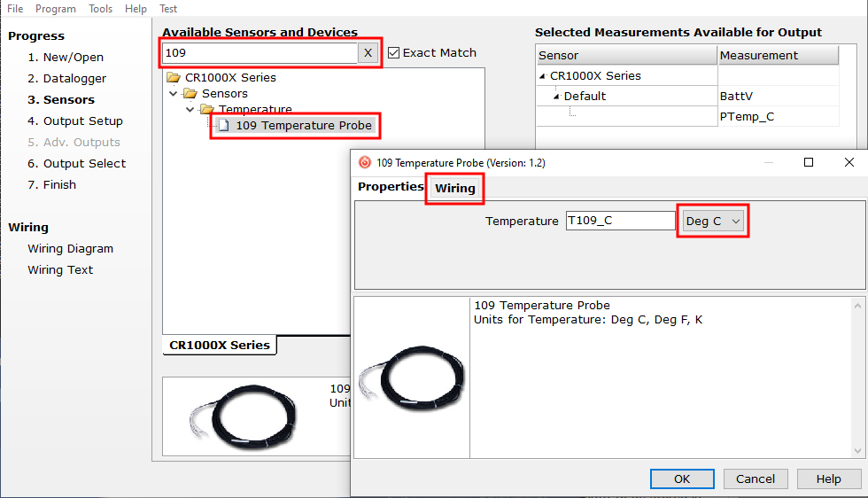Screen dimensions: 868x498
Task: Click the T109_C temperature name field
Action: tap(620, 222)
